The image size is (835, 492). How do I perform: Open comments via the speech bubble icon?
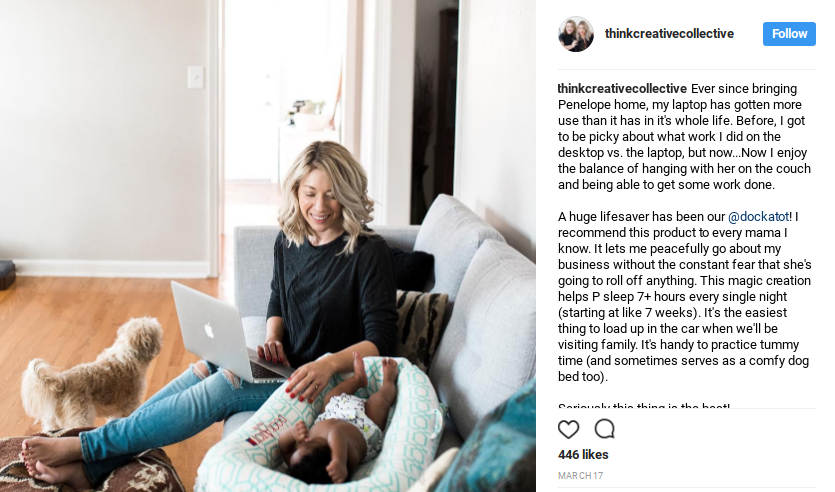[605, 429]
